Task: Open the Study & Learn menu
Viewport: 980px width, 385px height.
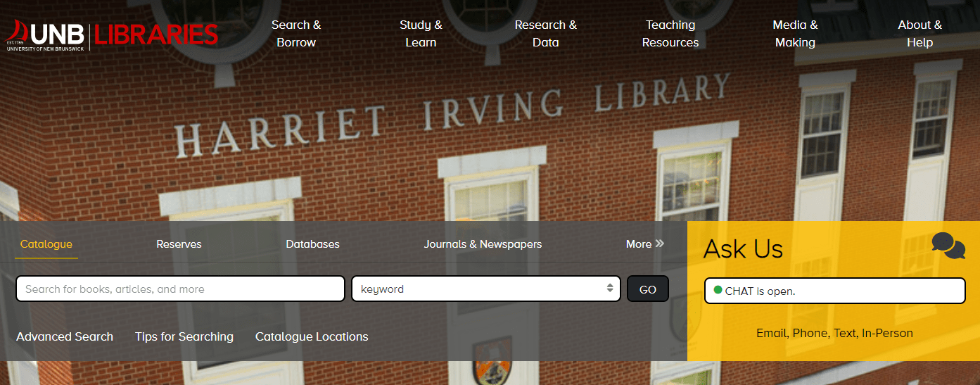Action: 421,34
